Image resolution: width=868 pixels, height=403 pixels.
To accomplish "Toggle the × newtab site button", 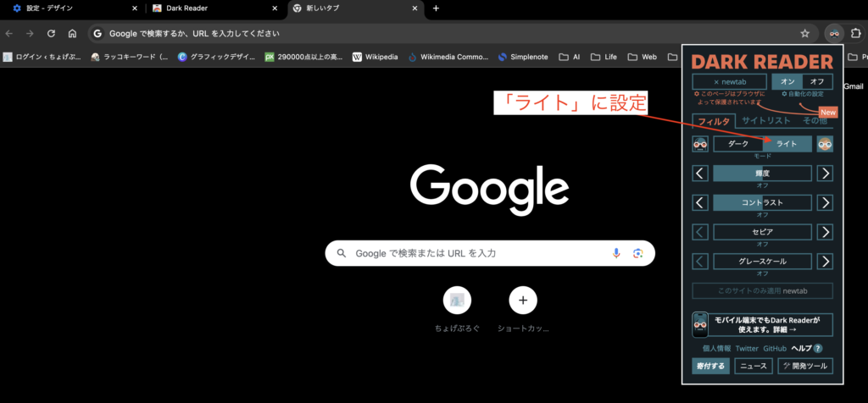I will click(730, 82).
